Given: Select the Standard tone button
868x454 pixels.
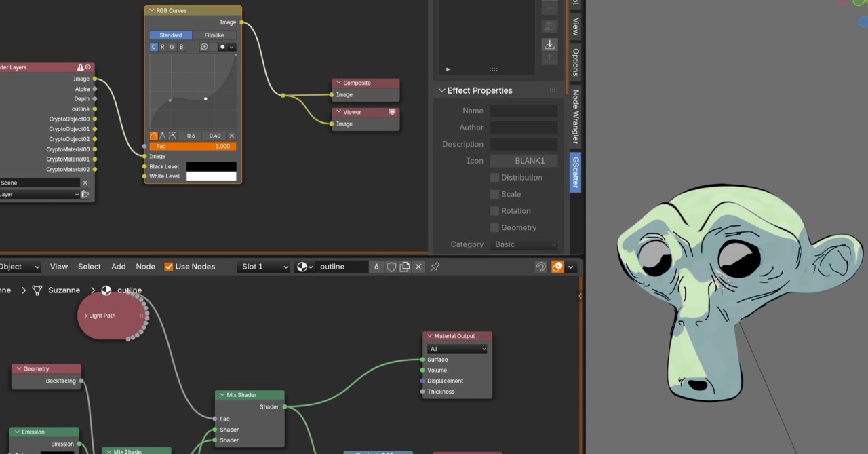Looking at the screenshot, I should coord(171,35).
